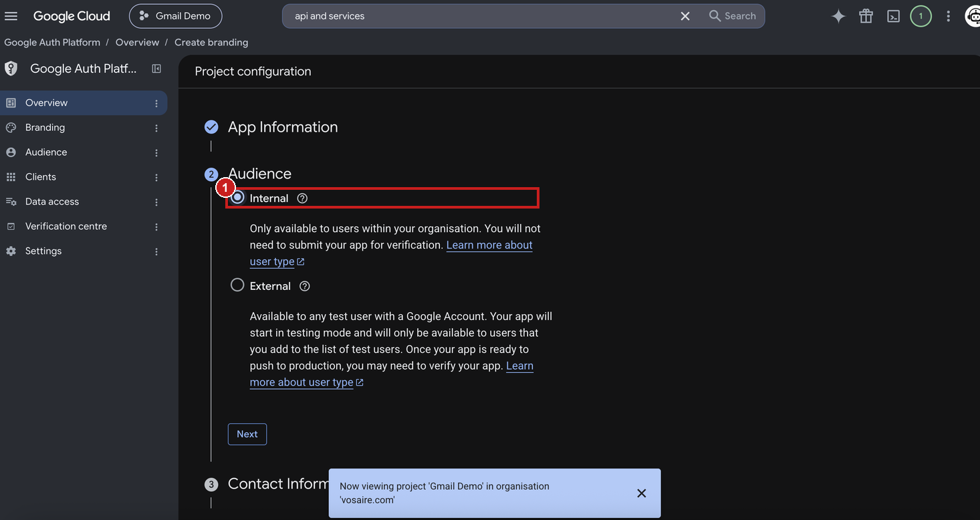Show help for Internal user type
This screenshot has width=980, height=520.
click(x=302, y=199)
